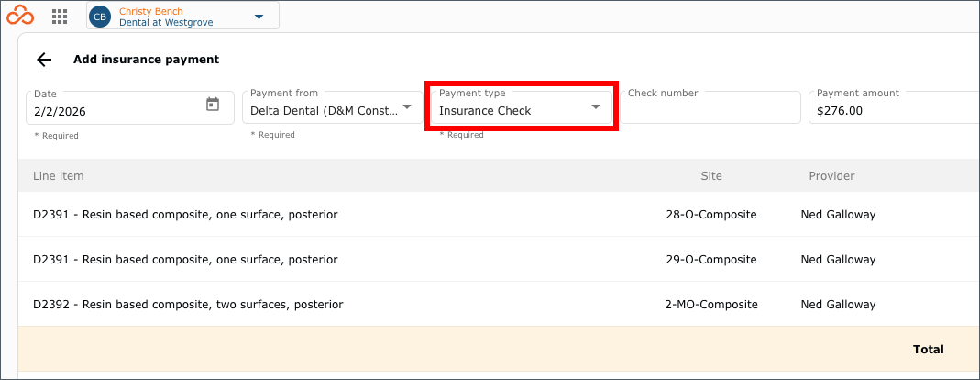The height and width of the screenshot is (380, 980).
Task: Open the Payment type dropdown
Action: click(522, 107)
